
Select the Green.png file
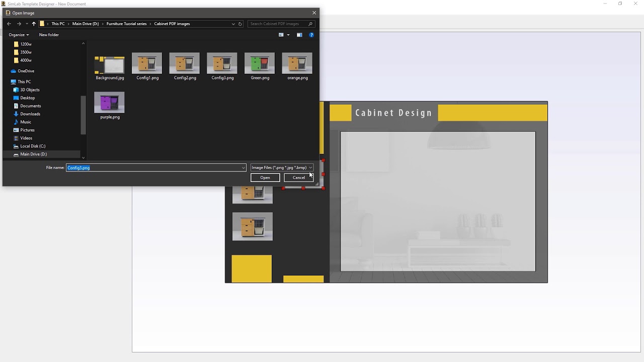(260, 65)
